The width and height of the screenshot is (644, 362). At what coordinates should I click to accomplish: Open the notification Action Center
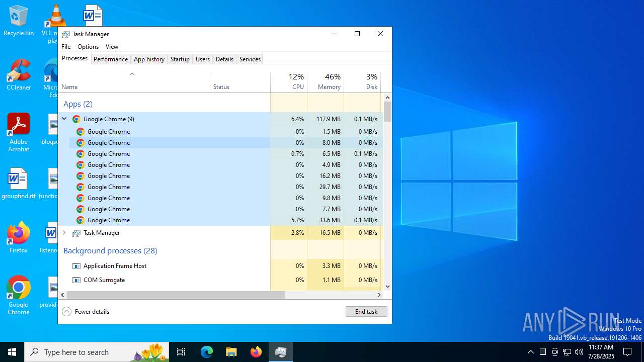tap(627, 352)
